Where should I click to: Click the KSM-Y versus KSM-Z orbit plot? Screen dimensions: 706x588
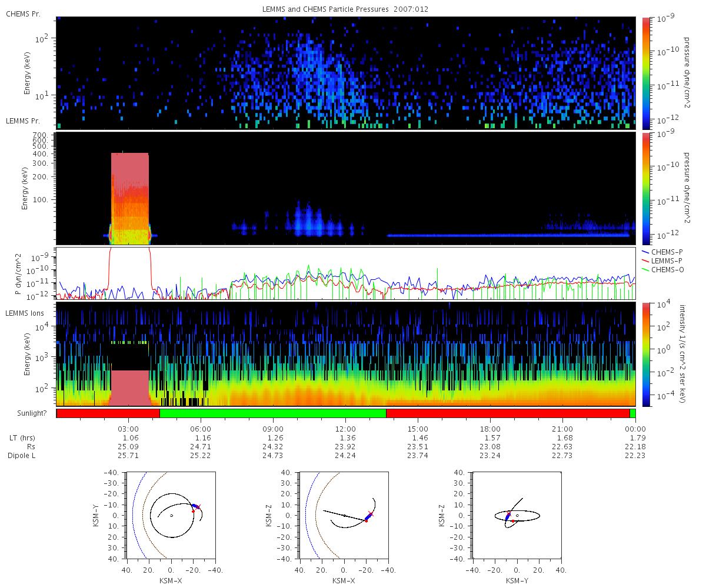517,515
